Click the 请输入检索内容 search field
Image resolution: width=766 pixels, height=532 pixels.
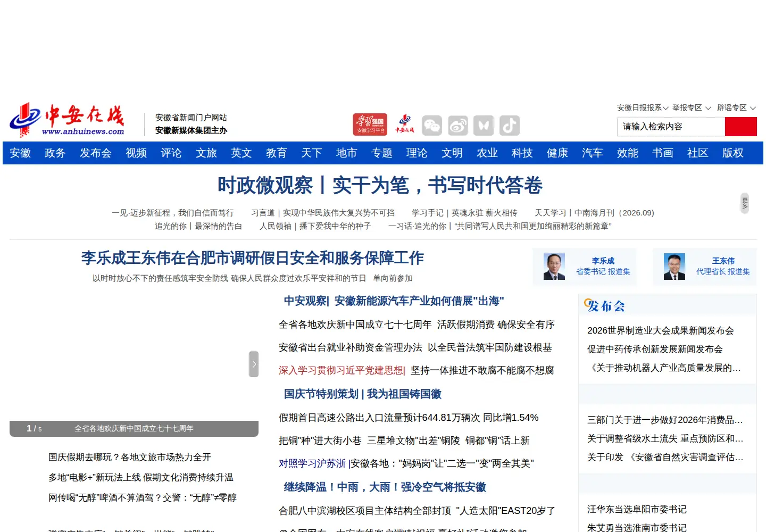(671, 127)
